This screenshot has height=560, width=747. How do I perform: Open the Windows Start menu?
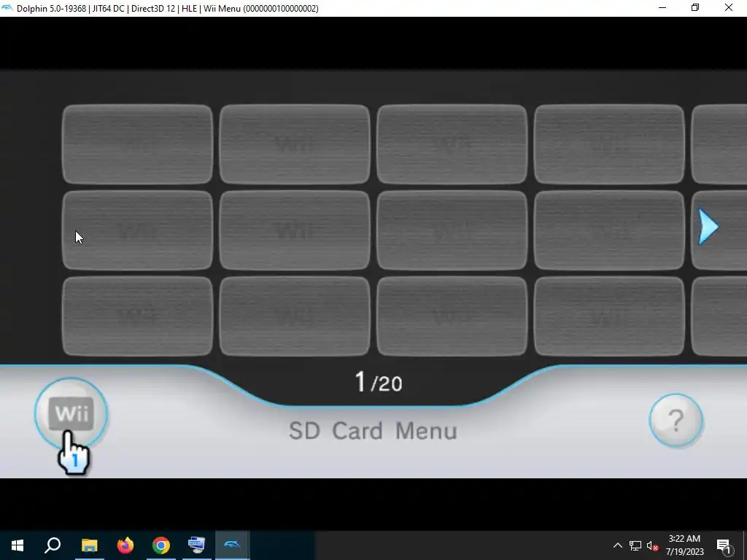click(x=18, y=545)
